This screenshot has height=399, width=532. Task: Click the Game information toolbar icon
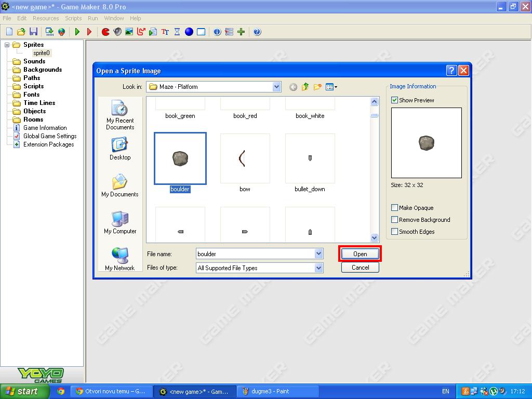(217, 32)
